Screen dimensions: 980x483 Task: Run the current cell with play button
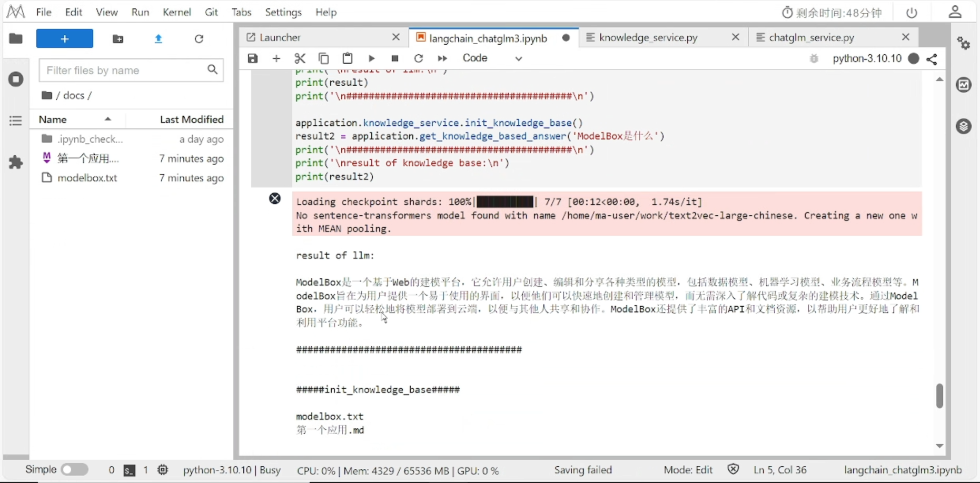(371, 58)
